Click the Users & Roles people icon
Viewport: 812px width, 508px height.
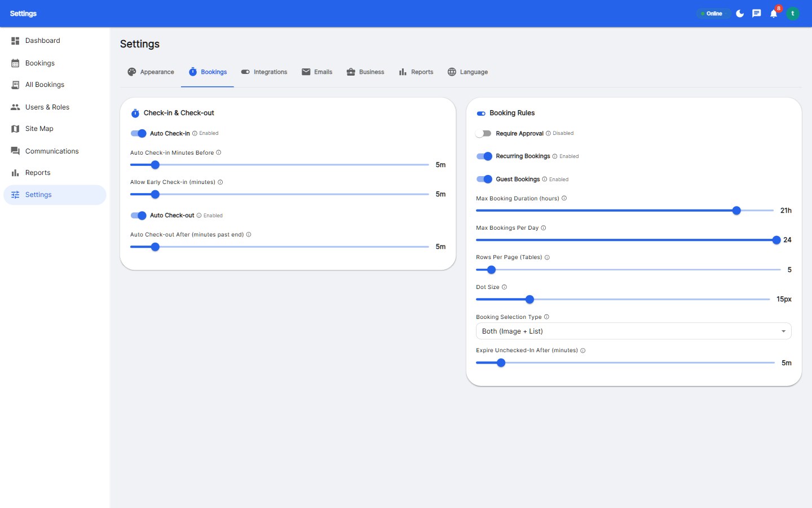(15, 107)
